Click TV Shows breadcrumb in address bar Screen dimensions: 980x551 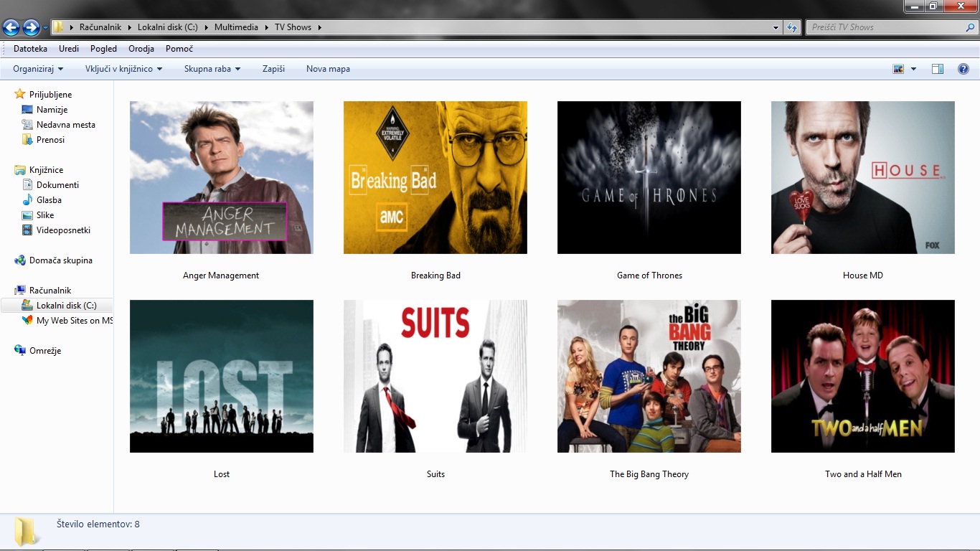click(293, 27)
